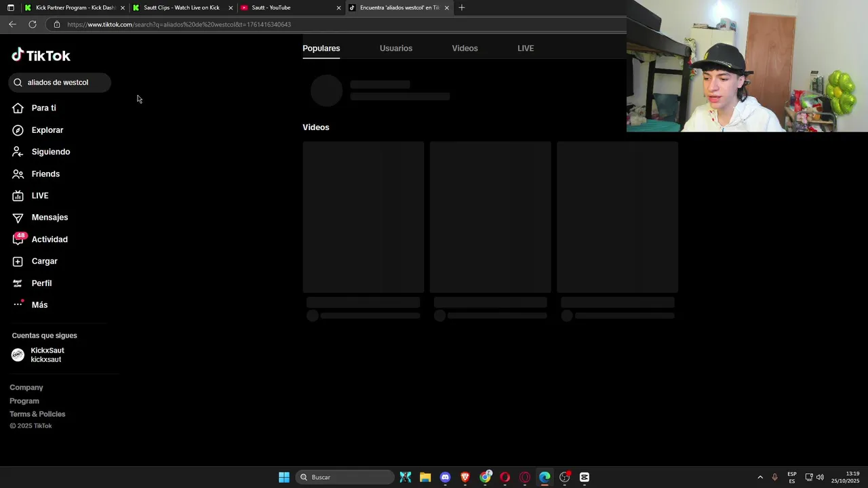868x488 pixels.
Task: Click the ESP ES language indicator
Action: click(792, 477)
